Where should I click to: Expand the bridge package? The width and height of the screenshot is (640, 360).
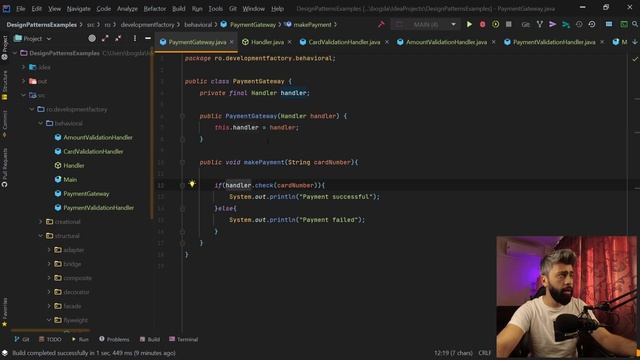[49, 264]
